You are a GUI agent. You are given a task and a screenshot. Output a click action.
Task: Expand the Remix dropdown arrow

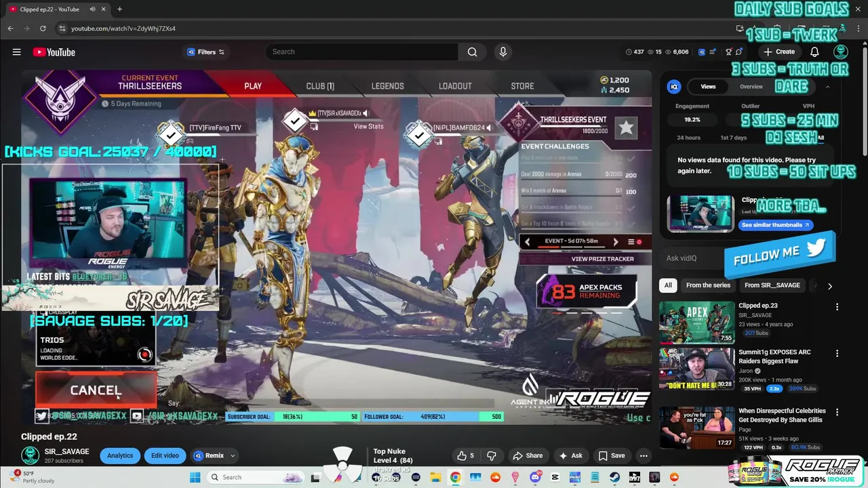[233, 455]
